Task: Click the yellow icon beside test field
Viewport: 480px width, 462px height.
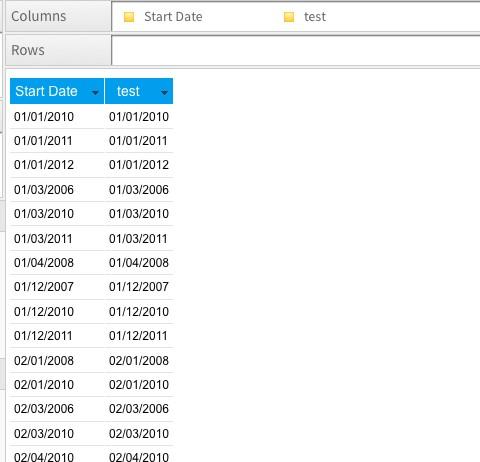Action: coord(289,17)
